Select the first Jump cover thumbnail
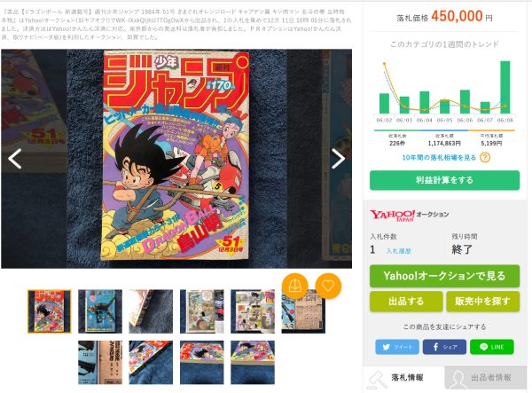The width and height of the screenshot is (532, 393). click(x=49, y=311)
